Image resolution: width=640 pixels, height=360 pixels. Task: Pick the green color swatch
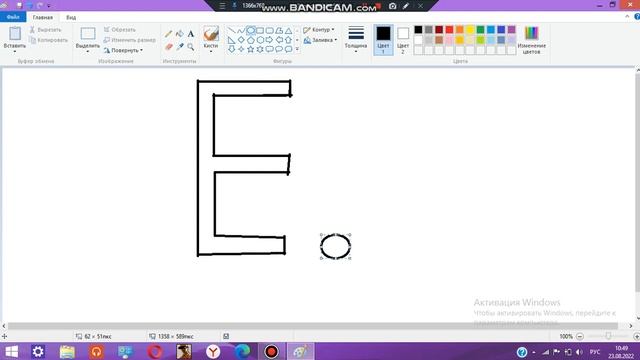pyautogui.click(x=480, y=29)
